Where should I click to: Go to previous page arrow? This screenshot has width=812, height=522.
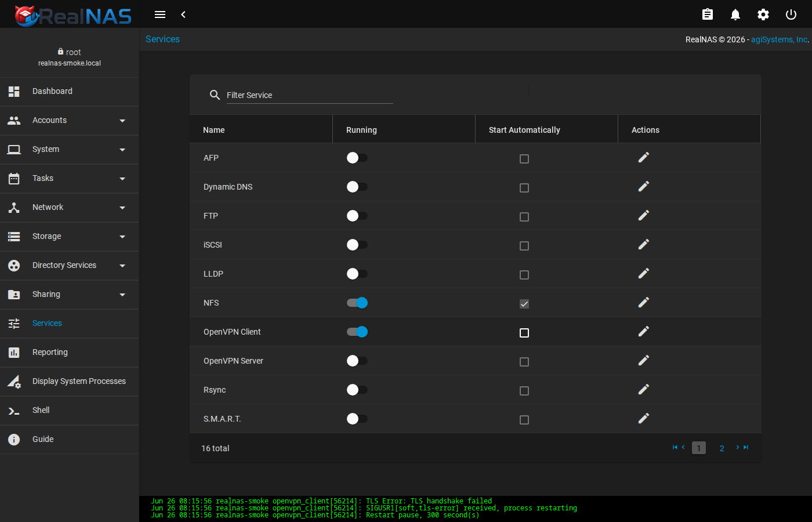[683, 447]
